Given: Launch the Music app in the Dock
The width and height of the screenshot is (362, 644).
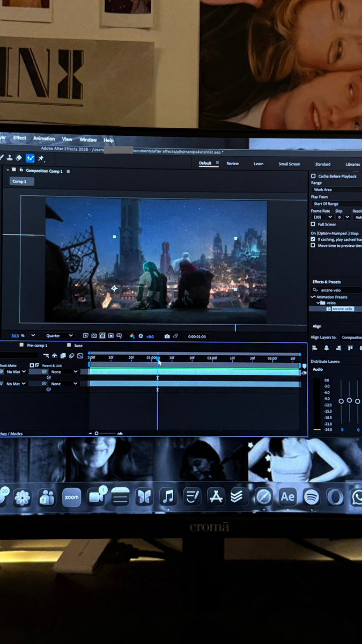Looking at the screenshot, I should click(x=168, y=497).
